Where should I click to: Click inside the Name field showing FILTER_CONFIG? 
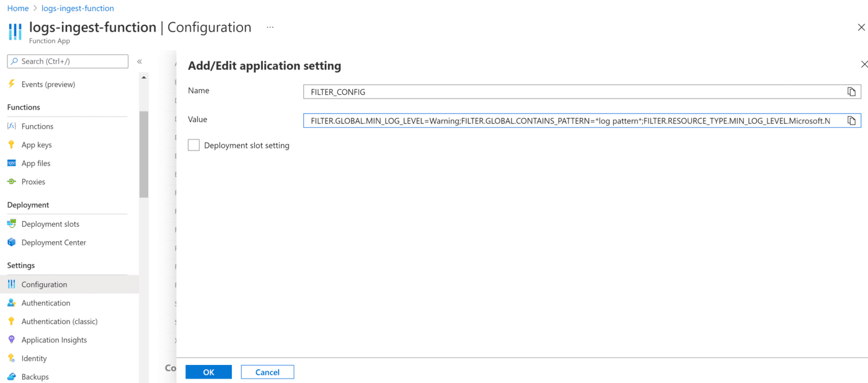click(558, 91)
